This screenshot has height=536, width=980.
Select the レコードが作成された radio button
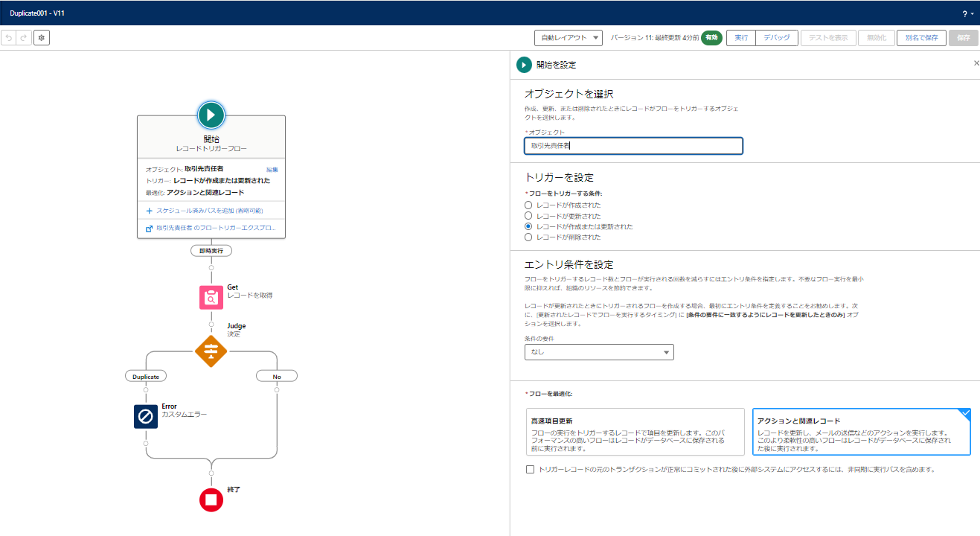(528, 205)
